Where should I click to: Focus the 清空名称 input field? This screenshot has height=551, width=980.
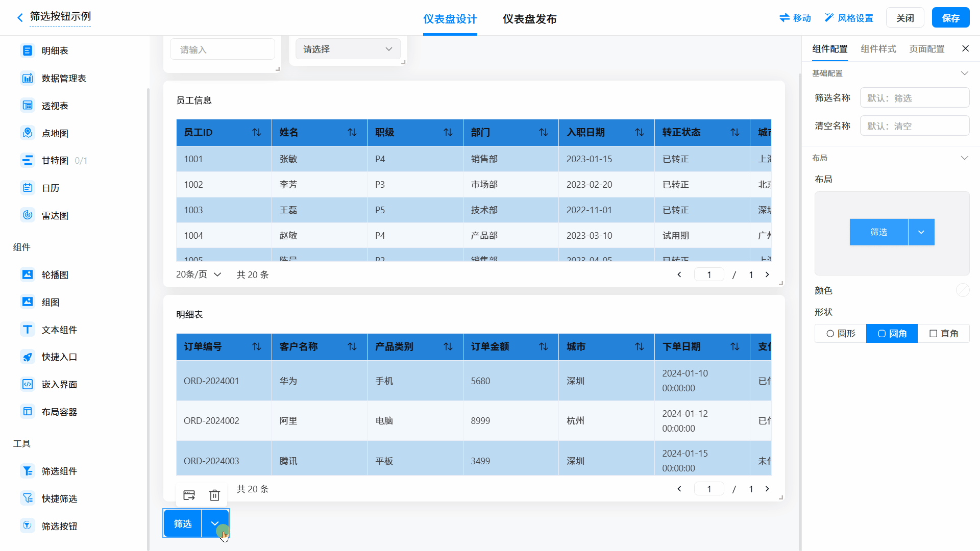click(915, 126)
